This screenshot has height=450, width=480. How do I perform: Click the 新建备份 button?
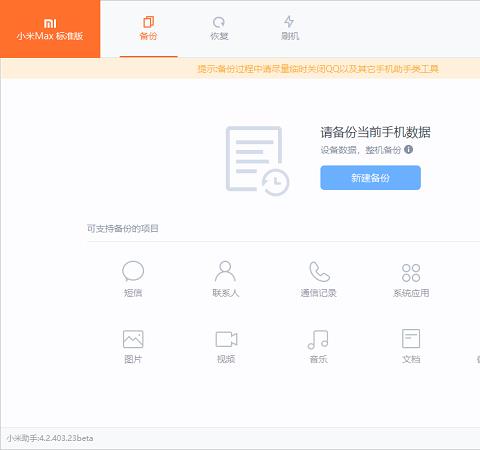370,178
